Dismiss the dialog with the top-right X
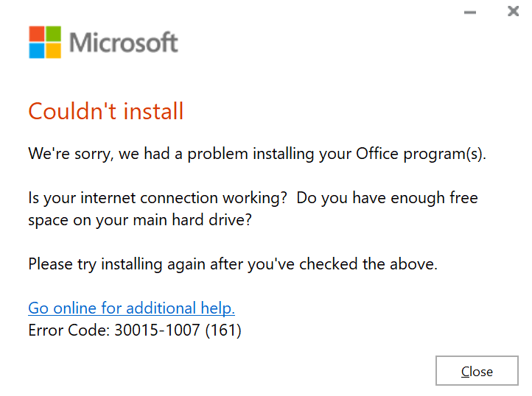Screen dimensions: 532x396 point(513,13)
